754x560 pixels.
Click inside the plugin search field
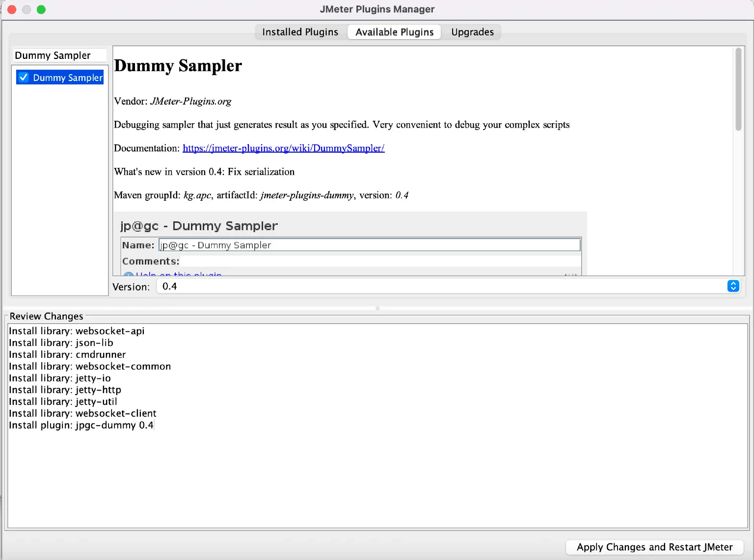point(59,55)
